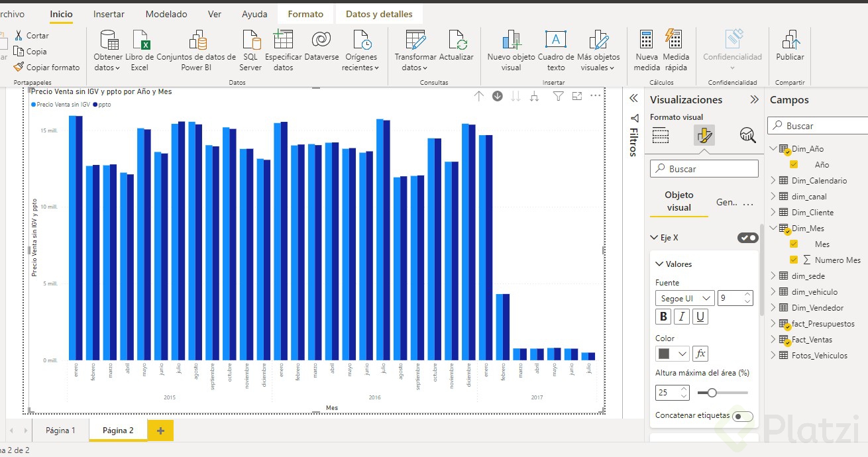This screenshot has height=457, width=868.
Task: Switch to the Formato ribbon tab
Action: (x=305, y=14)
